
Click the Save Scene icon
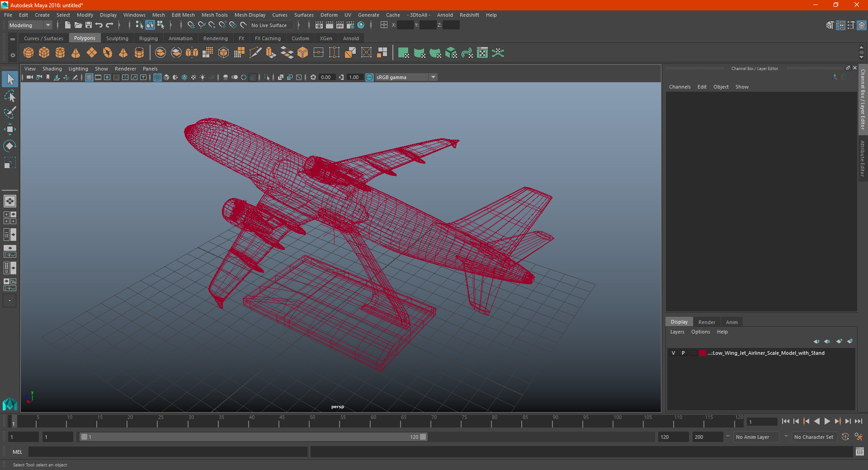(x=89, y=25)
